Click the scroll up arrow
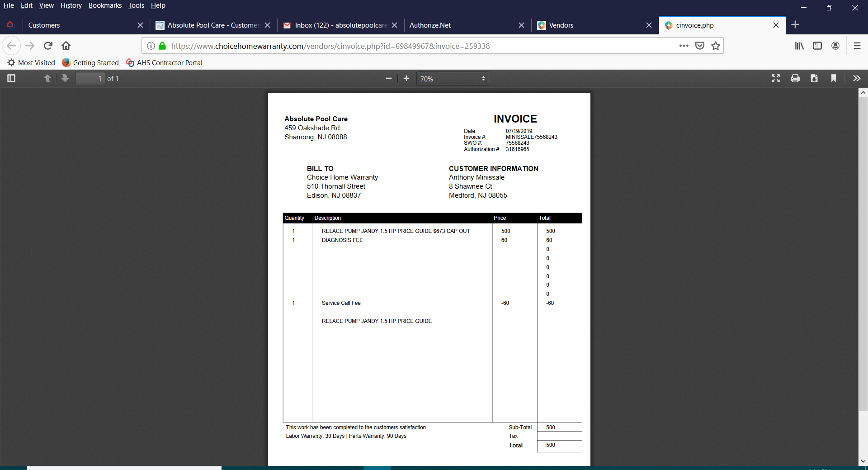 point(863,92)
